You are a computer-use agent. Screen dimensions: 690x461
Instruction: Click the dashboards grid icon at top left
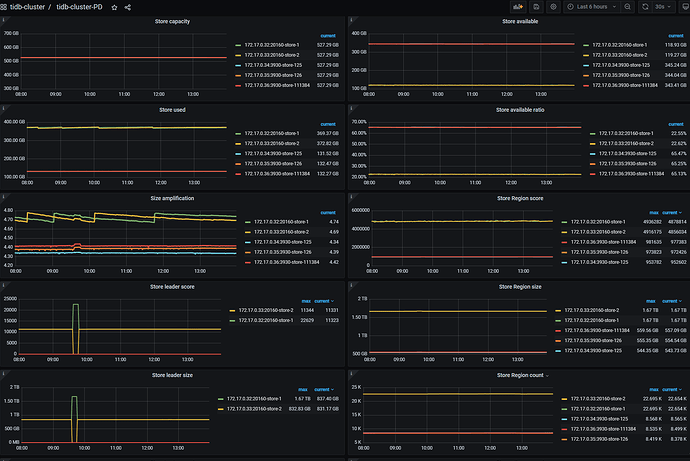pyautogui.click(x=8, y=7)
